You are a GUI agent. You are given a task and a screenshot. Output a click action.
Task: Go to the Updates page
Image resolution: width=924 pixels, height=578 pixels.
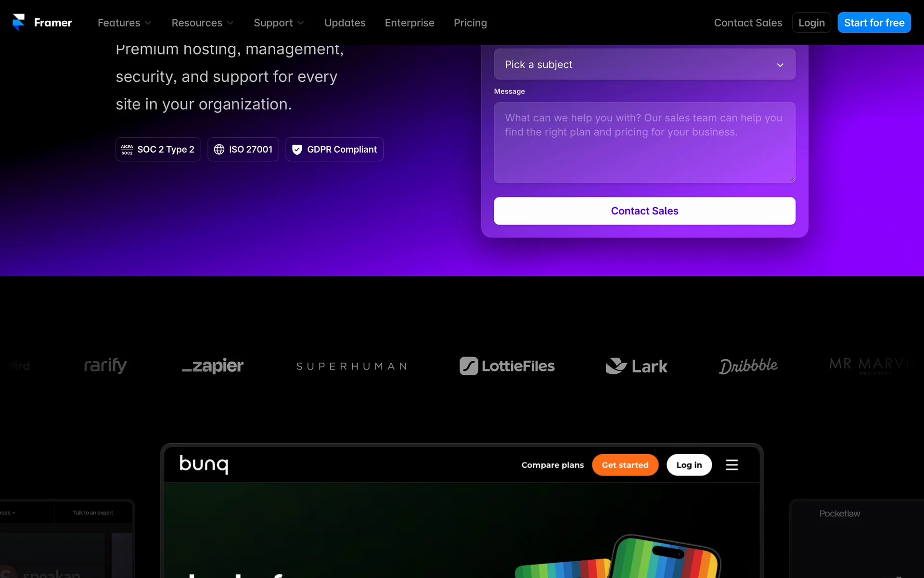345,23
